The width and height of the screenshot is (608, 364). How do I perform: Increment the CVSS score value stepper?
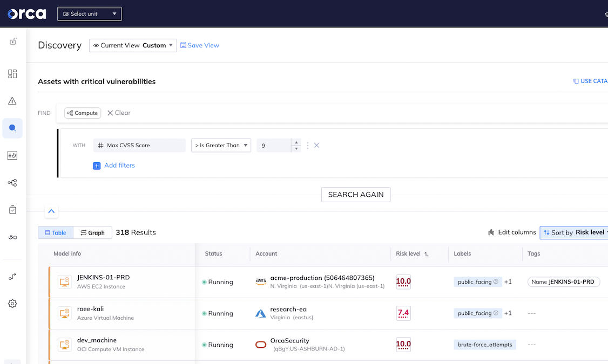click(295, 142)
